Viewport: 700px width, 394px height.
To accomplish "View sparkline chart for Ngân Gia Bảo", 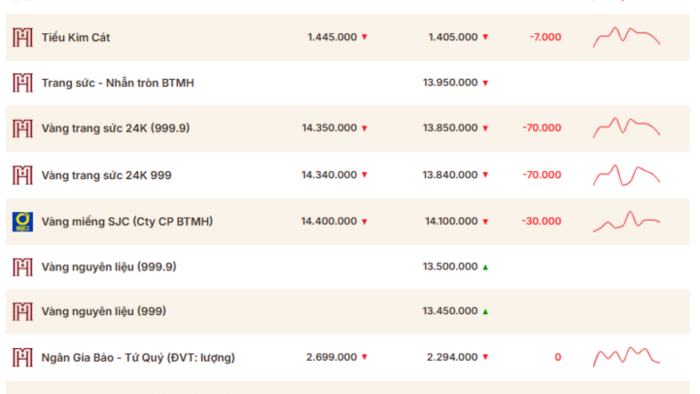I will coord(626,357).
